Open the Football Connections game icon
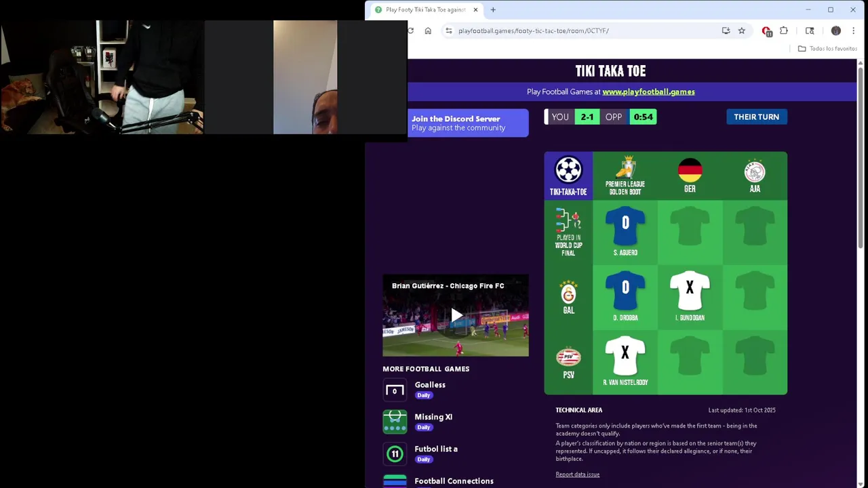Screen dimensions: 868x488 pyautogui.click(x=395, y=481)
